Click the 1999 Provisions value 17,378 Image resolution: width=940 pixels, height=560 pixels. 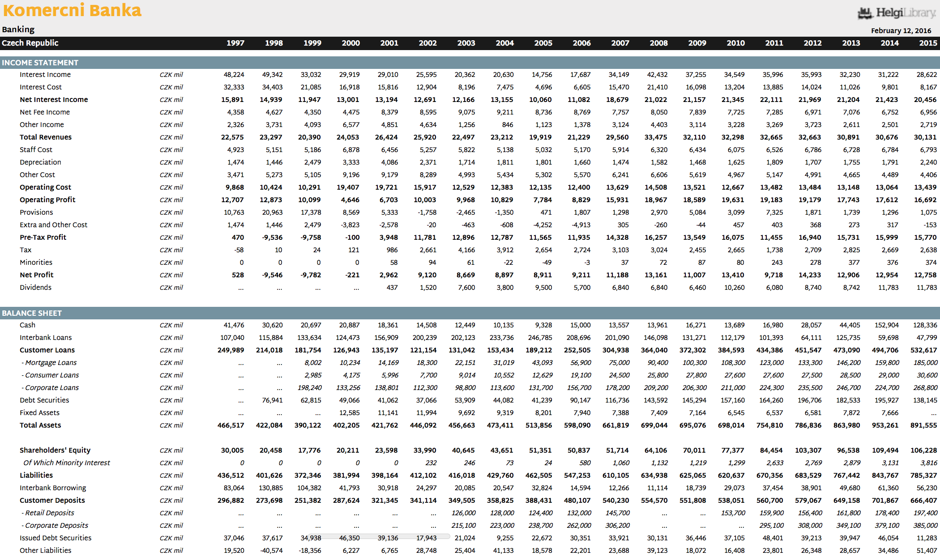pyautogui.click(x=311, y=212)
